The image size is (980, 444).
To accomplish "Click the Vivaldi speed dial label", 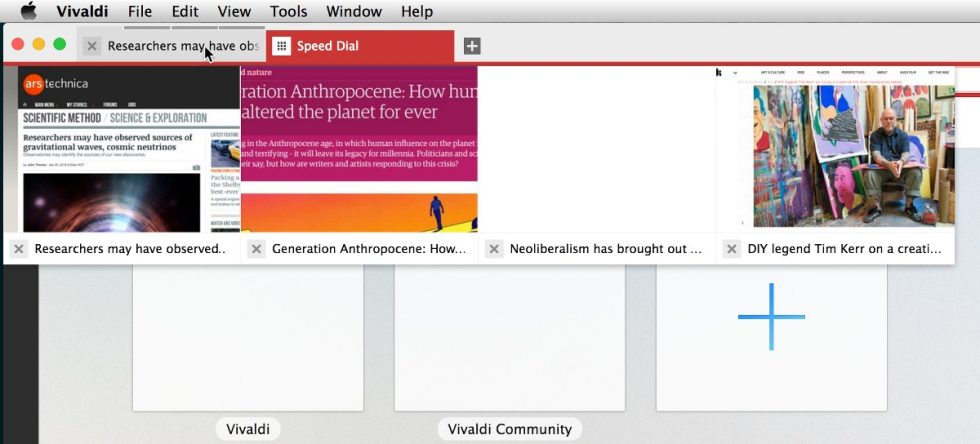I will coord(248,429).
